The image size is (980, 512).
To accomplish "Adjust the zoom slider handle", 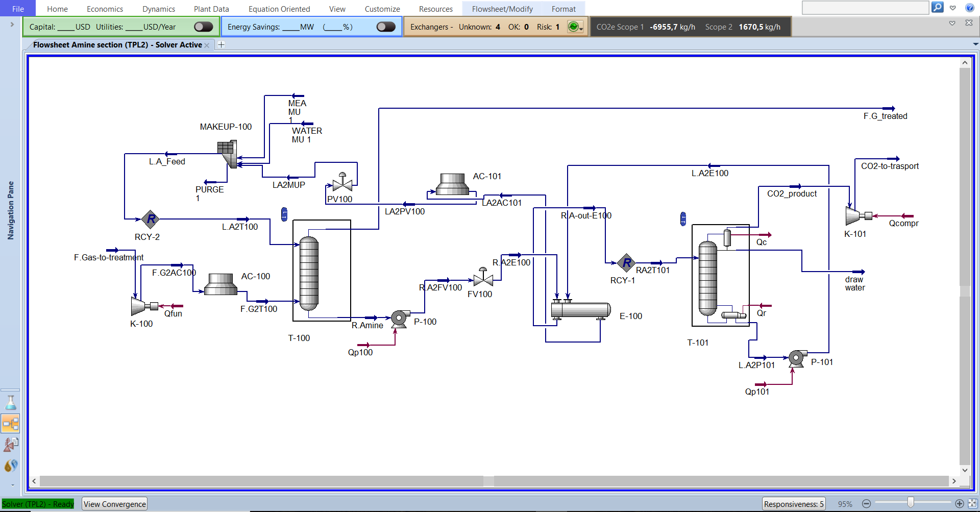I will 910,503.
